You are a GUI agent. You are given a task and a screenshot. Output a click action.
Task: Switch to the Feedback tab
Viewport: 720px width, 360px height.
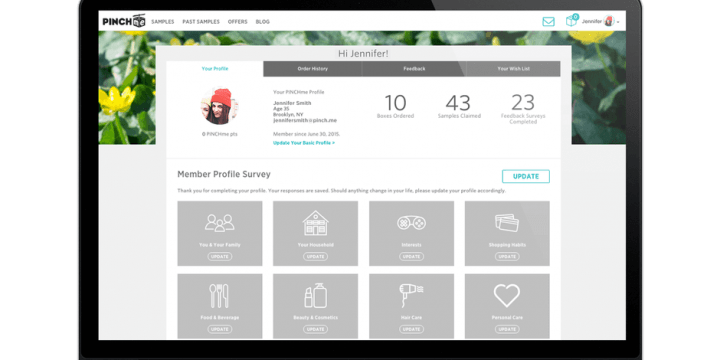point(414,69)
